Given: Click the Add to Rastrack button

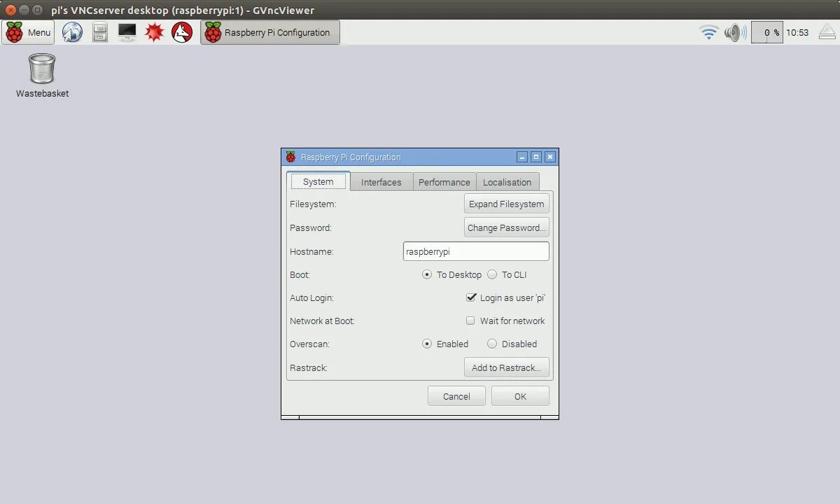Looking at the screenshot, I should tap(507, 367).
